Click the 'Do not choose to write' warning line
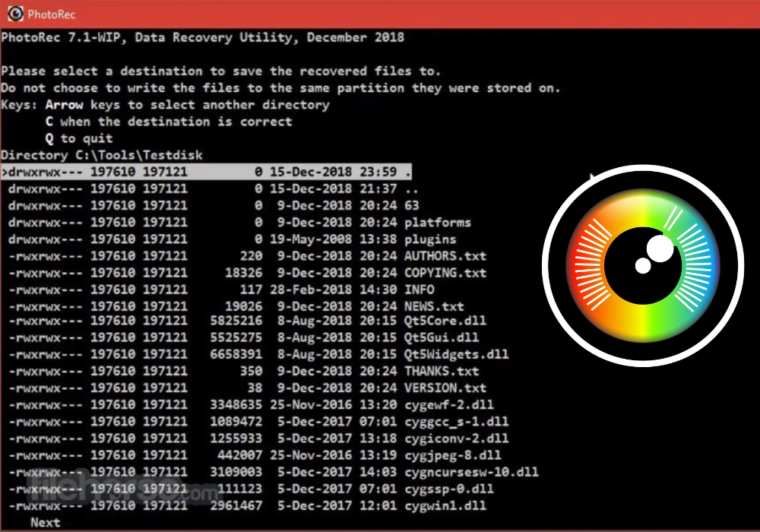This screenshot has height=532, width=760. tap(280, 88)
